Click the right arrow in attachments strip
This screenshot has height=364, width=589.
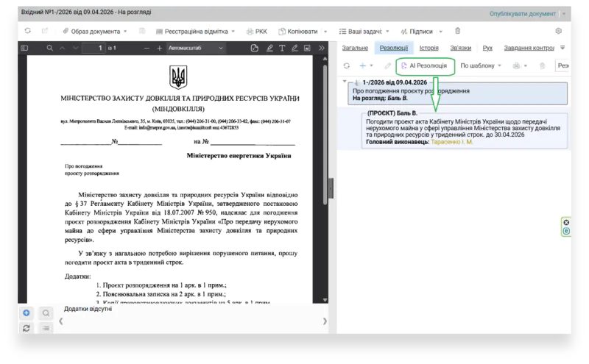pyautogui.click(x=325, y=321)
